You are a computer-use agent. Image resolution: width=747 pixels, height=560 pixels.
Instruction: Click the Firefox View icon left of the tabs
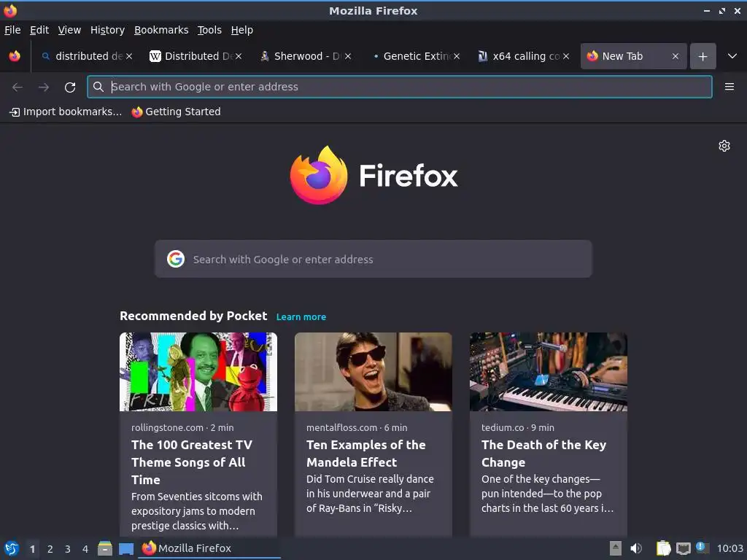(15, 56)
